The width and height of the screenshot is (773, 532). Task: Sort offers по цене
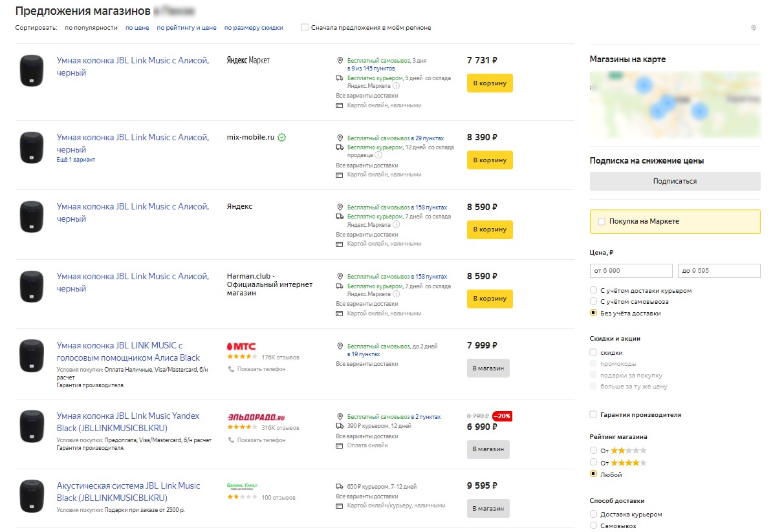137,28
